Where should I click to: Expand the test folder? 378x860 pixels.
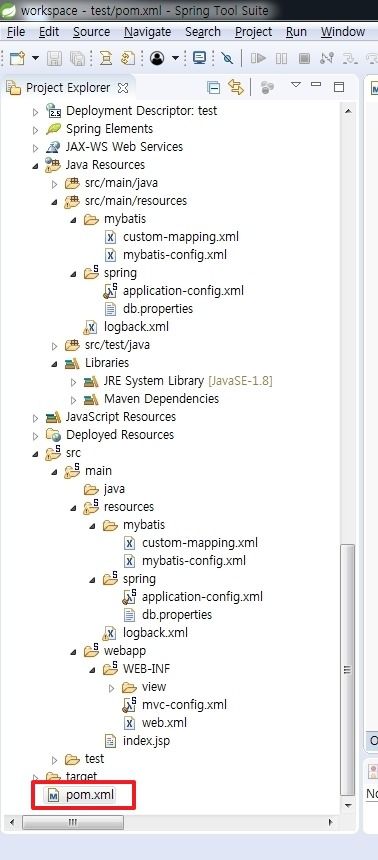(x=54, y=760)
